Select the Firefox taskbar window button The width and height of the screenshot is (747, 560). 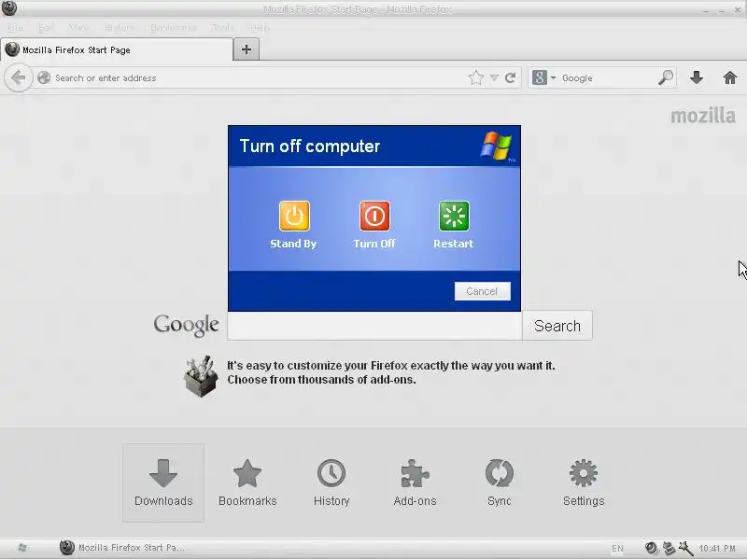[123, 548]
